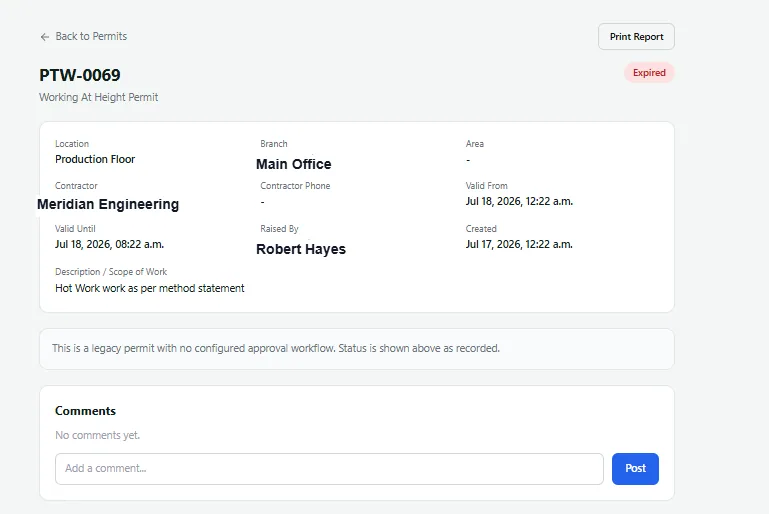Click the Valid Until field label
Screen dimensions: 769x514
(75, 229)
